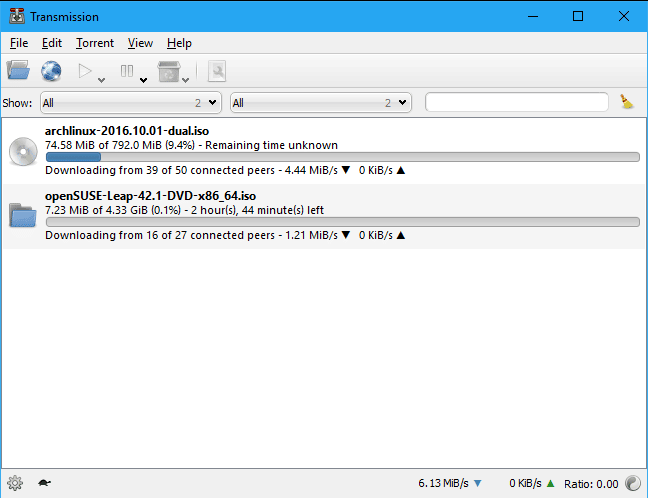The height and width of the screenshot is (498, 648).
Task: Open options via gear icon in status bar
Action: click(x=15, y=483)
